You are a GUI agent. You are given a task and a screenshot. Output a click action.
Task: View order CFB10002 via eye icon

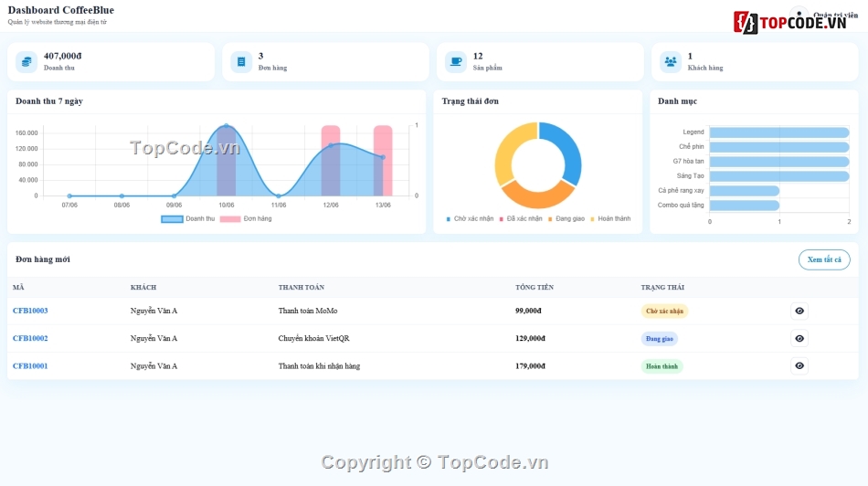pos(799,338)
